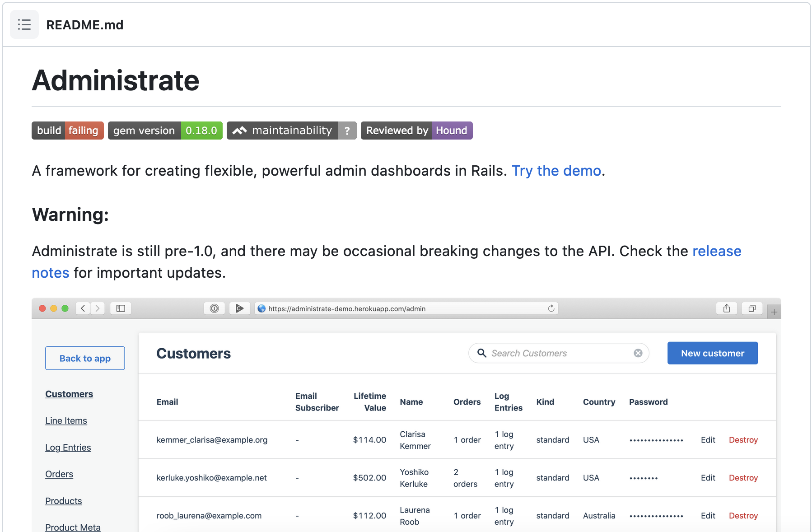This screenshot has height=532, width=812.
Task: Toggle the browser sidebar icon
Action: 121,308
